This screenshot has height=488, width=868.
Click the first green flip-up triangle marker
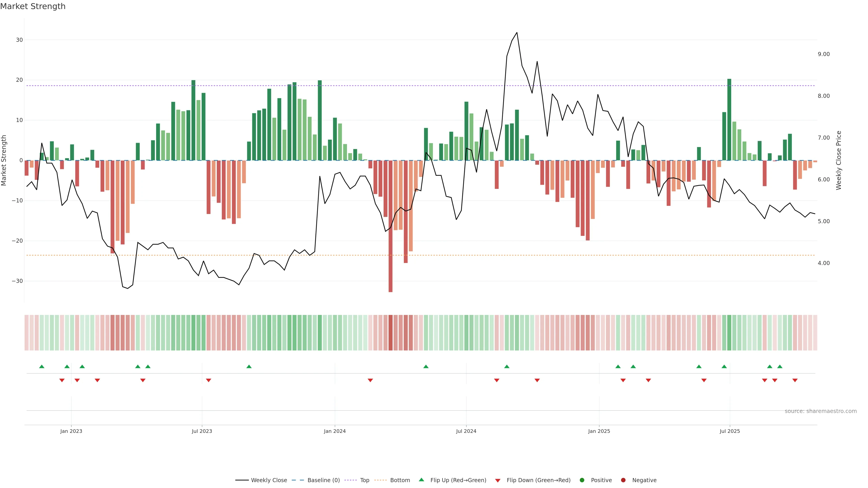coord(42,366)
